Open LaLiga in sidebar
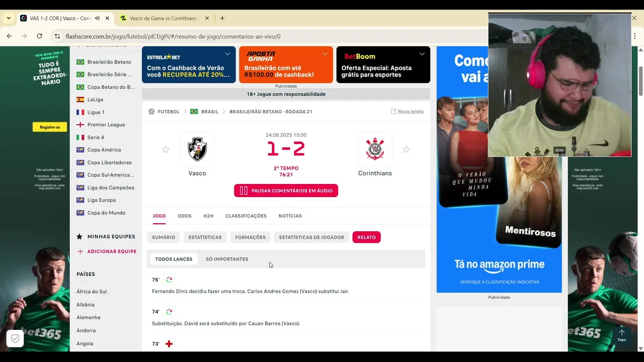This screenshot has height=362, width=644. 90,100
